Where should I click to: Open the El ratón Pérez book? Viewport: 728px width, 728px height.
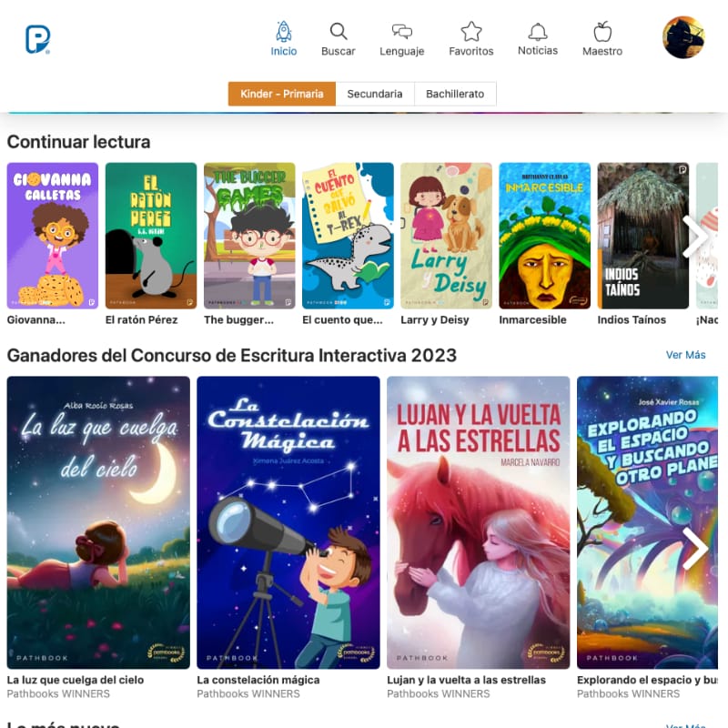click(151, 236)
